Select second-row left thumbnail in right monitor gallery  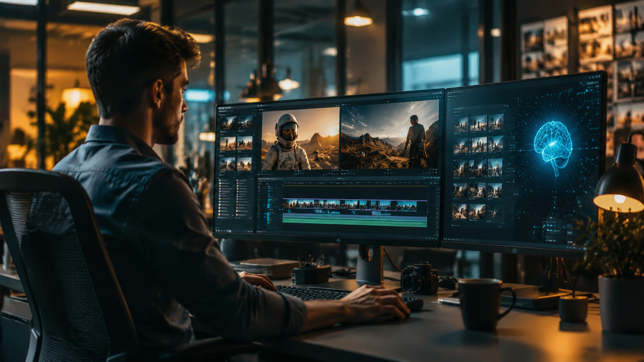tap(461, 146)
